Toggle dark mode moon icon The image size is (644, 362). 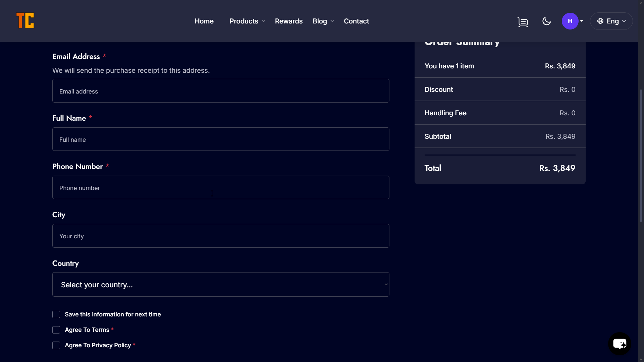(546, 21)
